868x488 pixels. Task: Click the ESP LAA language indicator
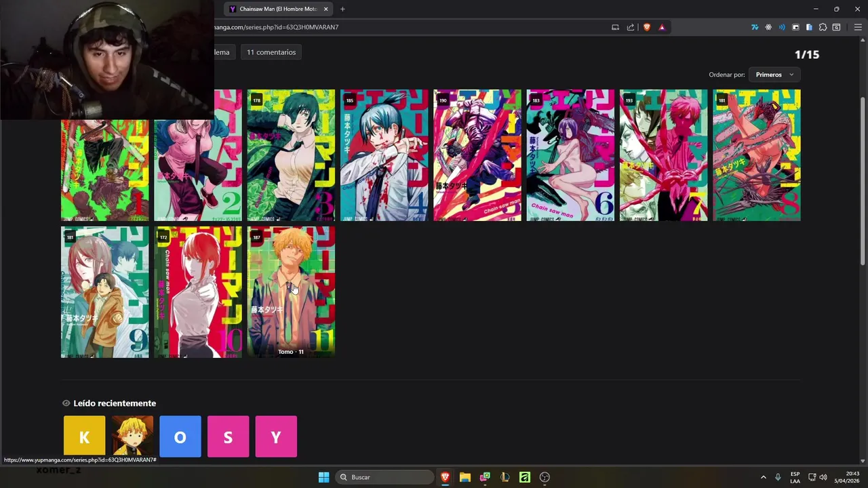click(795, 477)
